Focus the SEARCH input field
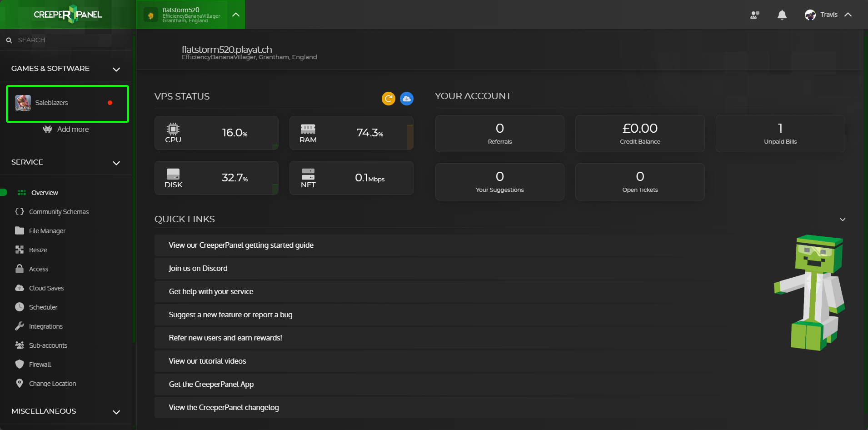 pyautogui.click(x=66, y=40)
